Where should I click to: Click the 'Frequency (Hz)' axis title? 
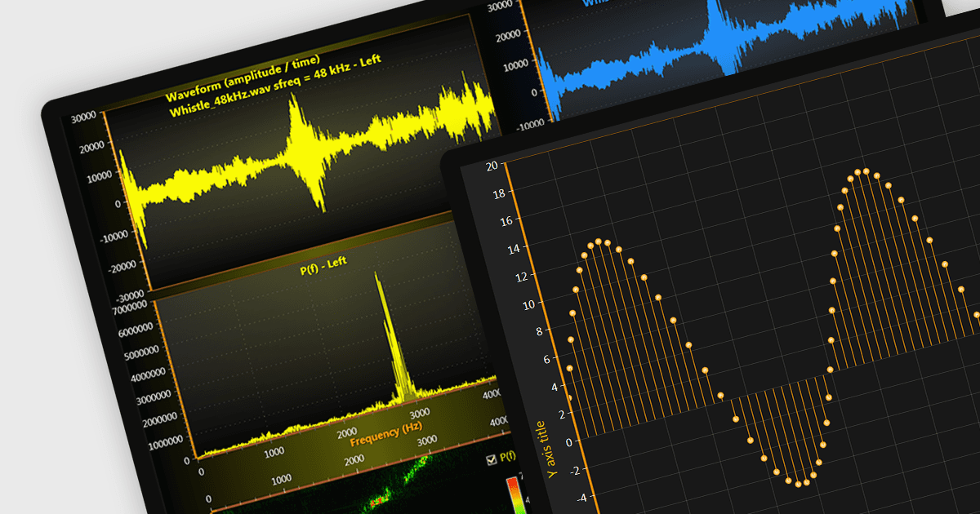point(386,436)
